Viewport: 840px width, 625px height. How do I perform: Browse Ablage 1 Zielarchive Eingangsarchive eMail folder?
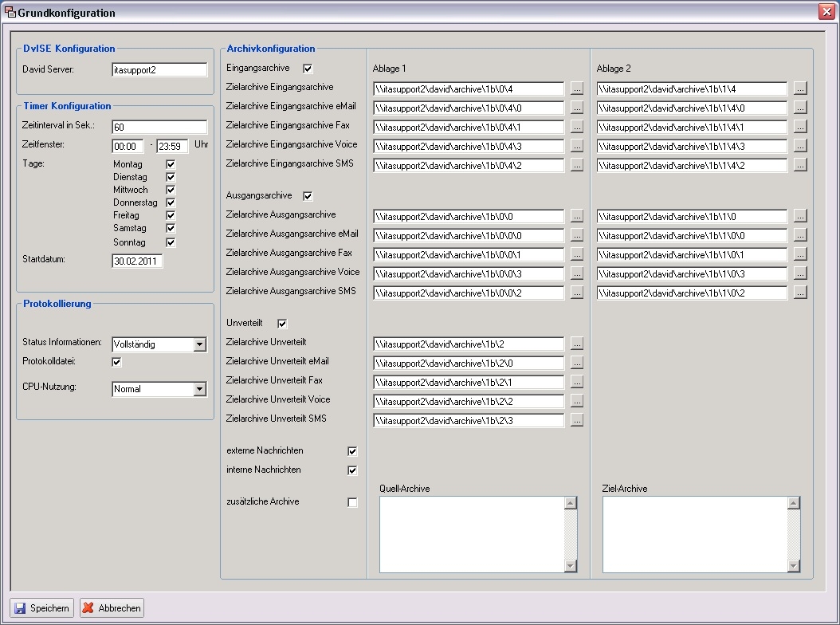point(576,108)
